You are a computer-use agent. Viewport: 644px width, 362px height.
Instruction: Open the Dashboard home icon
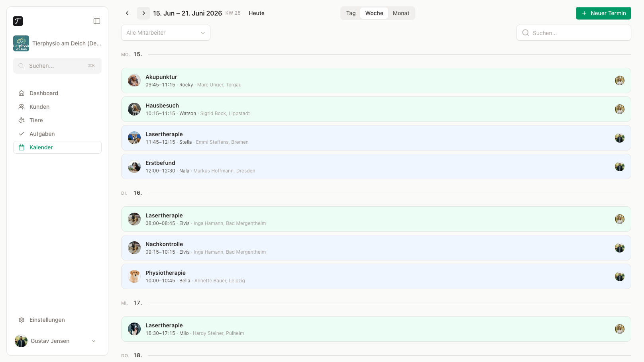[x=22, y=93]
